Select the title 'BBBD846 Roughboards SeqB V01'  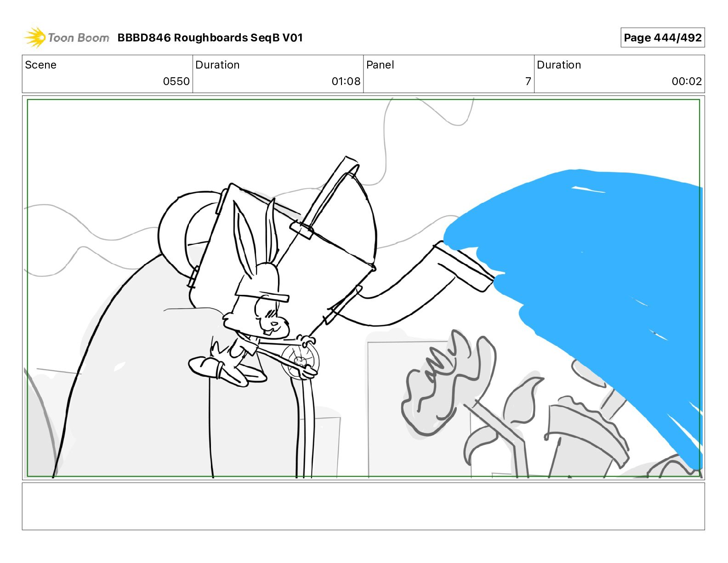[210, 38]
